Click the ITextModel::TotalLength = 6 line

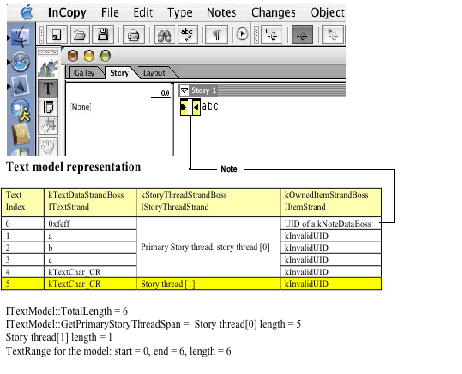[67, 311]
